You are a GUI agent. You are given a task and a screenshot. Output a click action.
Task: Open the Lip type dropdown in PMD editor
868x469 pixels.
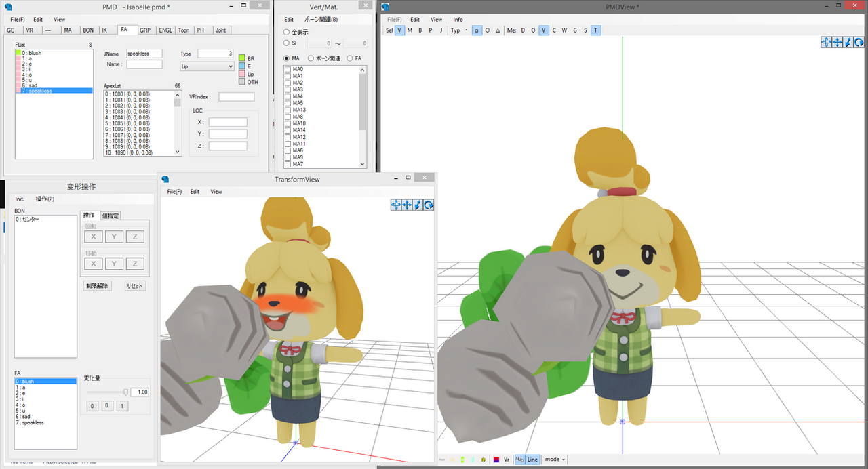tap(207, 66)
